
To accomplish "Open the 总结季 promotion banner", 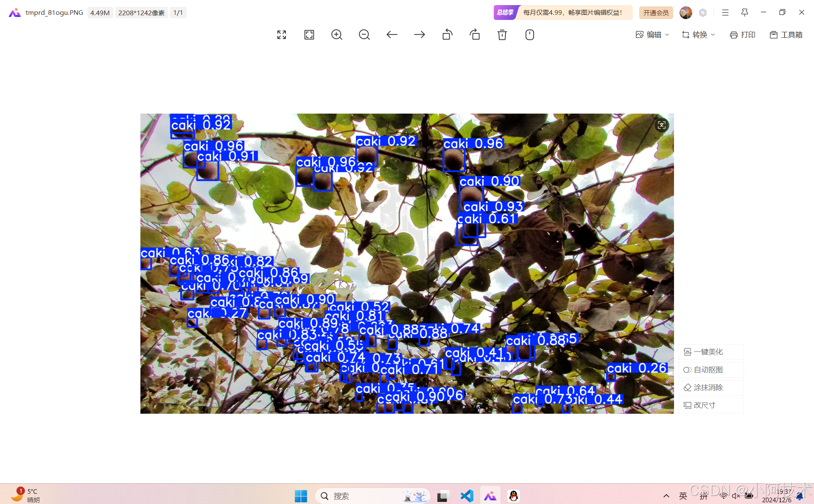I will (x=563, y=13).
